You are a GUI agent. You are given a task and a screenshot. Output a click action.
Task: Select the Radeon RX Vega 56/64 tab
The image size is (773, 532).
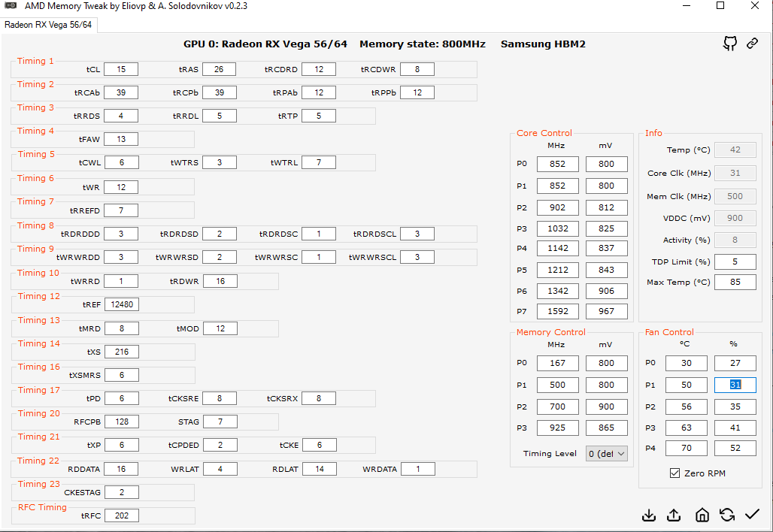pyautogui.click(x=48, y=25)
